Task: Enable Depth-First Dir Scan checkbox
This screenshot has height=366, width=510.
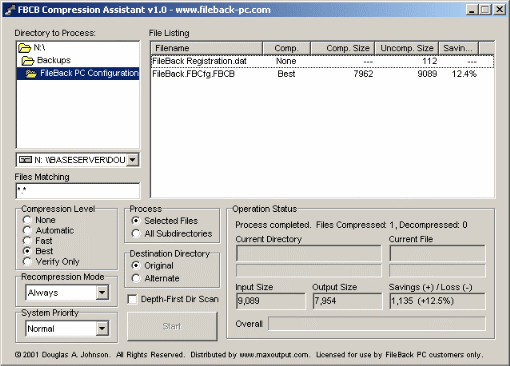Action: point(132,299)
